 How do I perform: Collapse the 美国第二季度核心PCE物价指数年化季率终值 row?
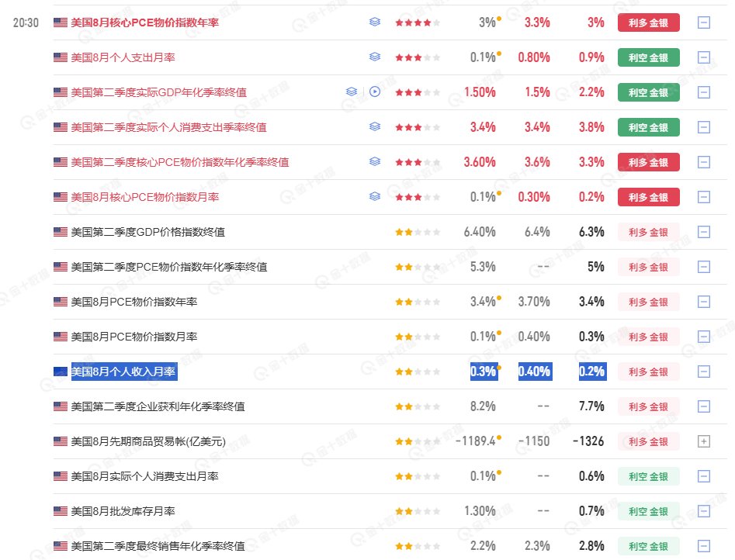(x=704, y=162)
